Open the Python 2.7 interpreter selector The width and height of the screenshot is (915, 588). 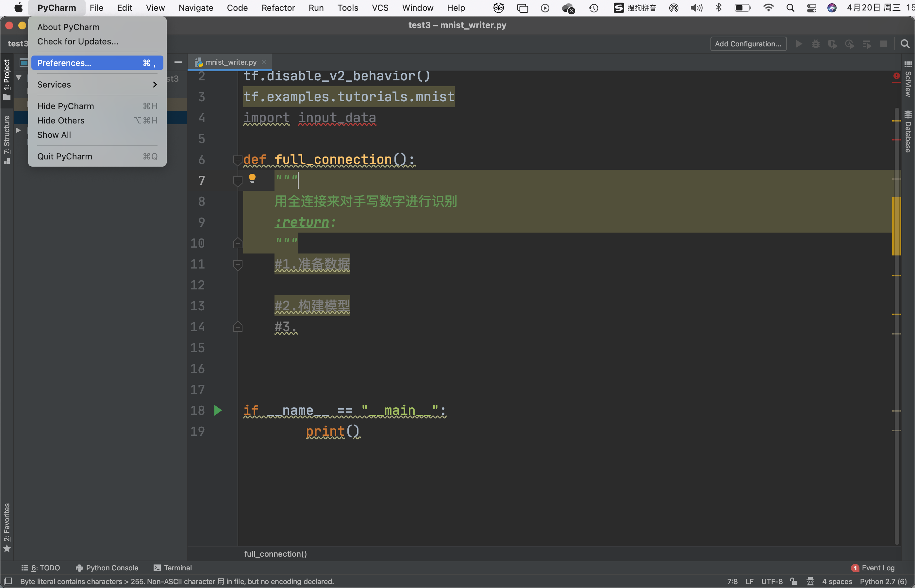pyautogui.click(x=883, y=581)
